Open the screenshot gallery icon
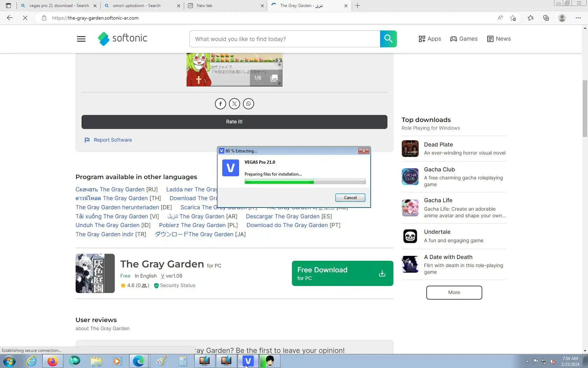This screenshot has width=588, height=368. 274,78
